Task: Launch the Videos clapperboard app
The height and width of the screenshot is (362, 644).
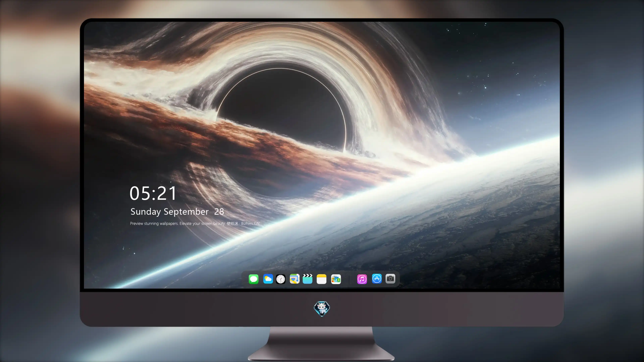Action: point(308,279)
